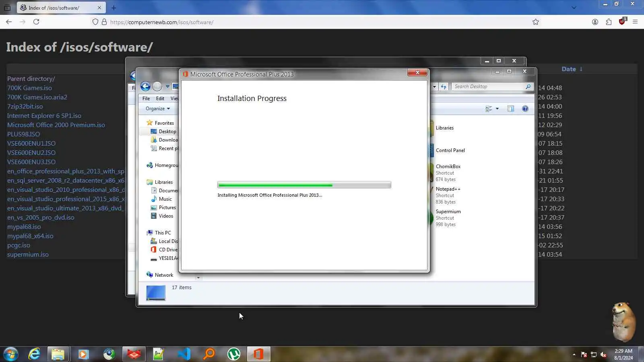
Task: Open the view options dropdown arrow
Action: coord(497,109)
